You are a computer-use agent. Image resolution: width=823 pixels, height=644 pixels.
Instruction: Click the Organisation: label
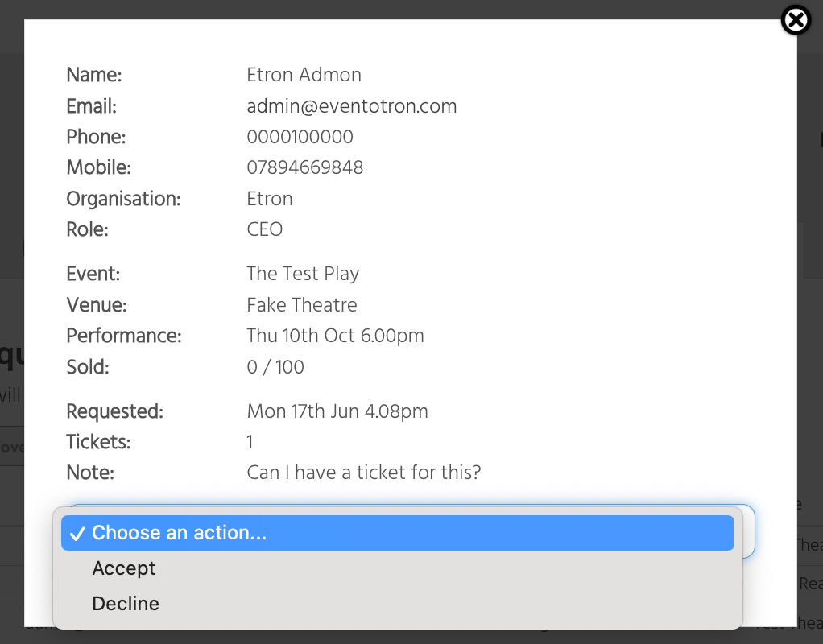point(123,199)
